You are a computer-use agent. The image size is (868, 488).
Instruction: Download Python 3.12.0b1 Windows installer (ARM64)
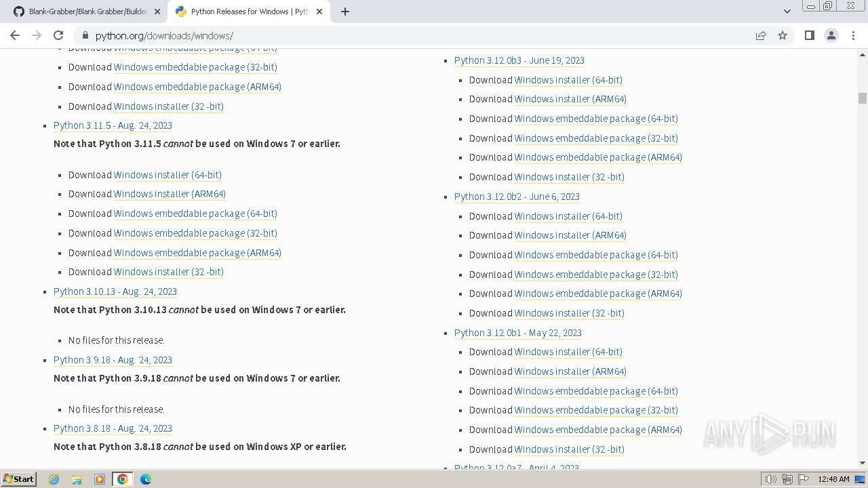[570, 371]
